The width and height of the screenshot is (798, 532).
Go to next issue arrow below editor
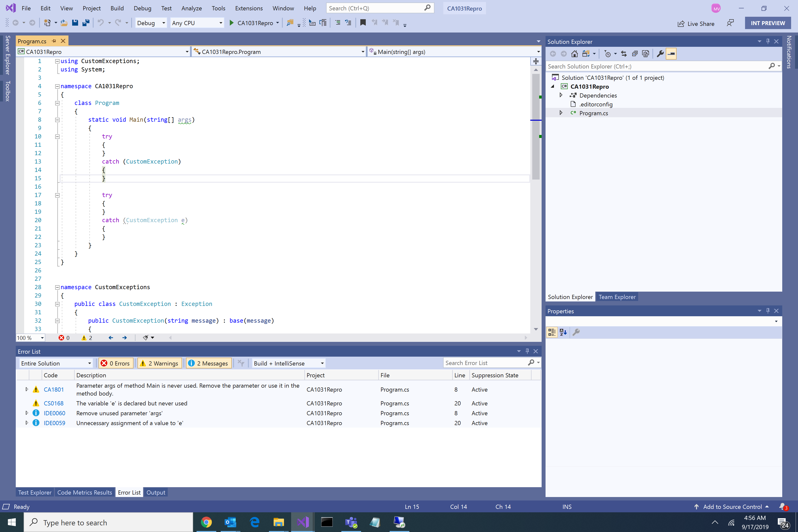tap(125, 338)
